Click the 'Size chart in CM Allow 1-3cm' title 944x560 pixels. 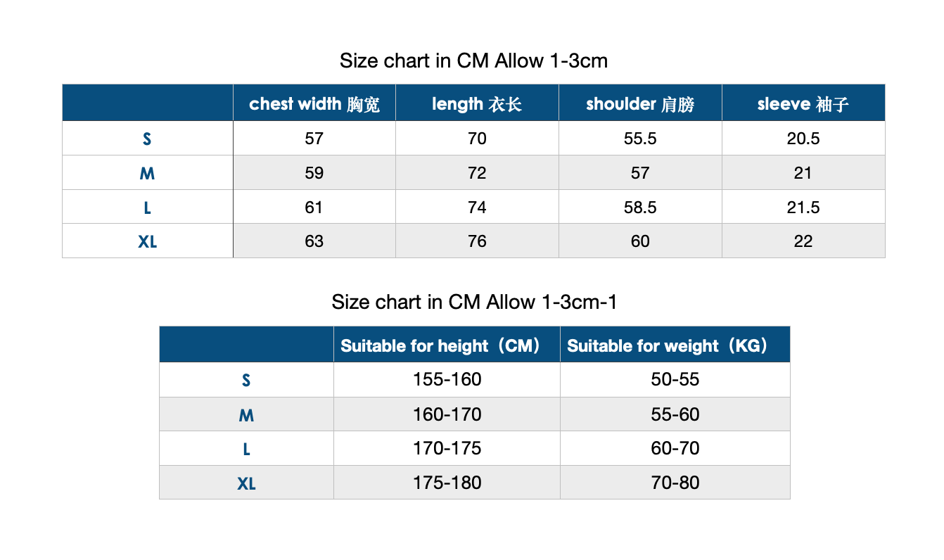point(473,61)
